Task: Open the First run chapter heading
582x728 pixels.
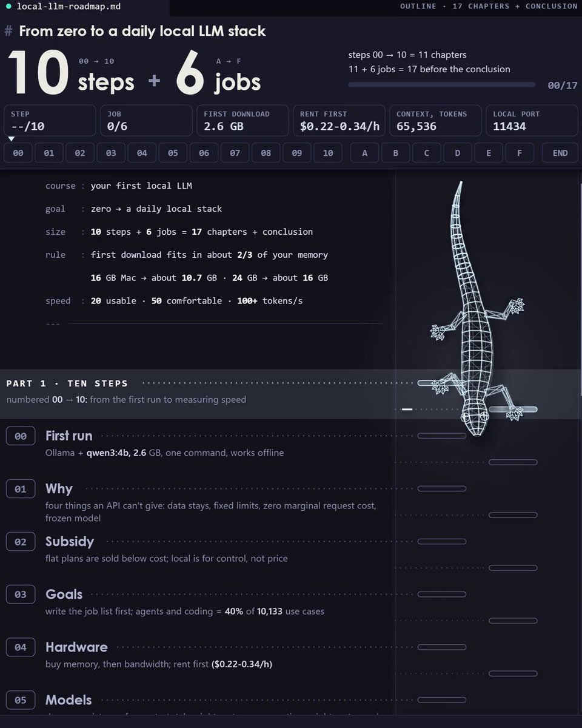Action: pos(69,436)
